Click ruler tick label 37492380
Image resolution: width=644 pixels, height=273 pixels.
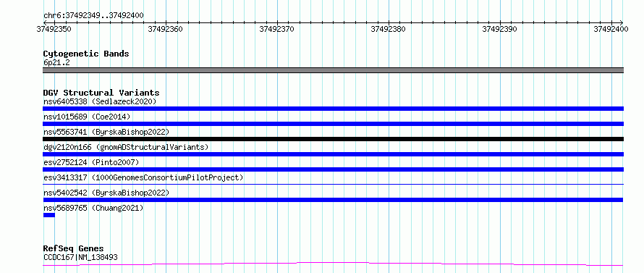[388, 29]
